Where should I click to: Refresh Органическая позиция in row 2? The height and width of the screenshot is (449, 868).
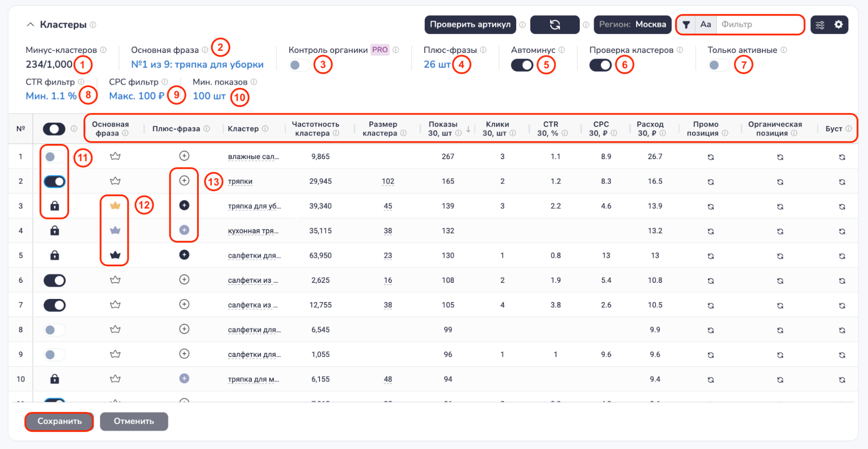point(780,182)
